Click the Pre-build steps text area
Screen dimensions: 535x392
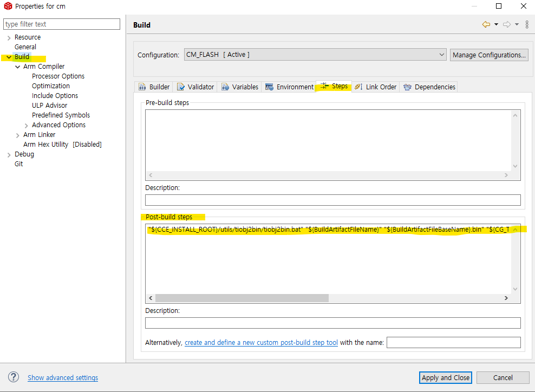[x=328, y=140]
